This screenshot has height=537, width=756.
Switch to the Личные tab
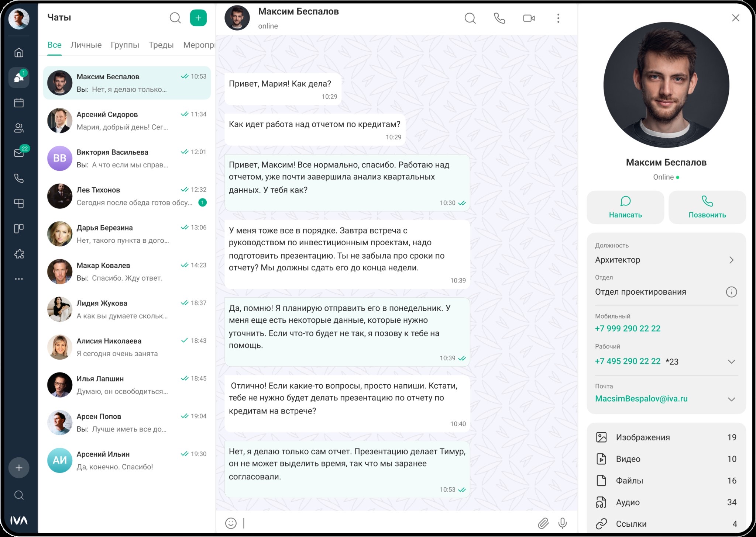click(x=86, y=45)
